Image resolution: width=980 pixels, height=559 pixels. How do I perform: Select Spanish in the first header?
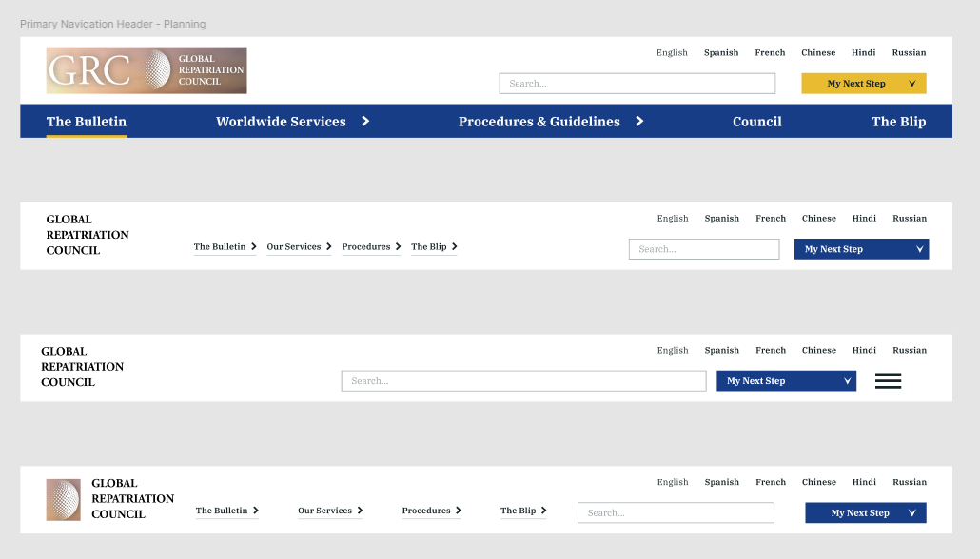pos(721,52)
